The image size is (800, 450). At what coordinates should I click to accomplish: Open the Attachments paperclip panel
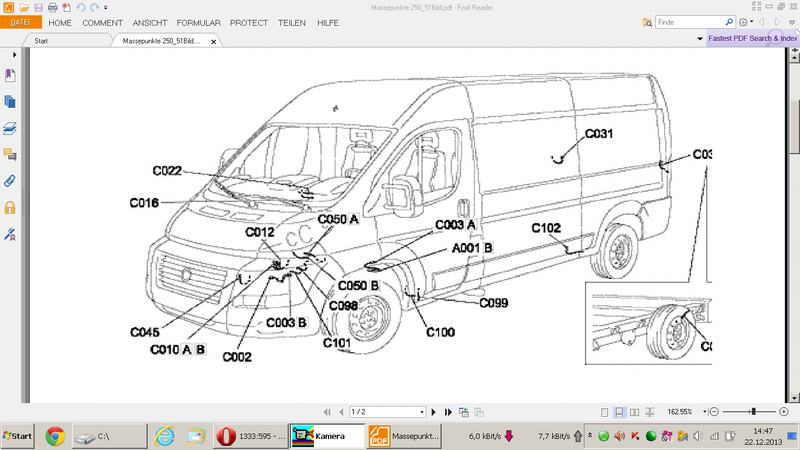[10, 181]
